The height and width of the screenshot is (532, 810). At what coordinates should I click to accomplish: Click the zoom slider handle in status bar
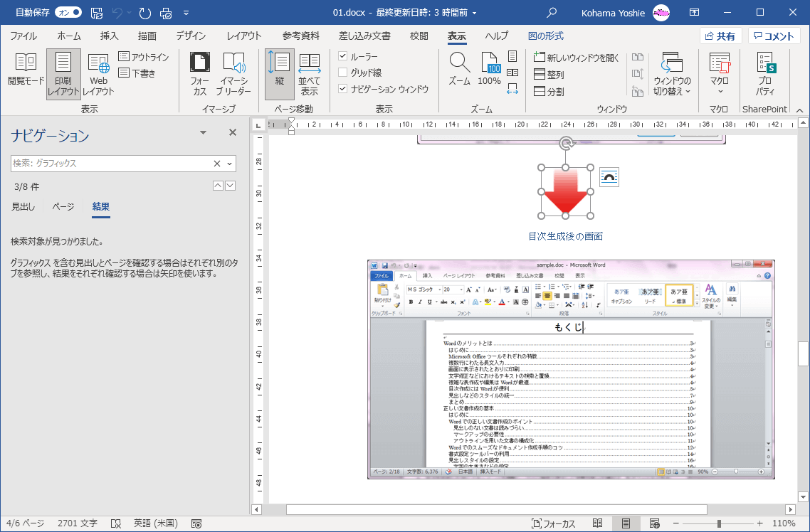[719, 523]
